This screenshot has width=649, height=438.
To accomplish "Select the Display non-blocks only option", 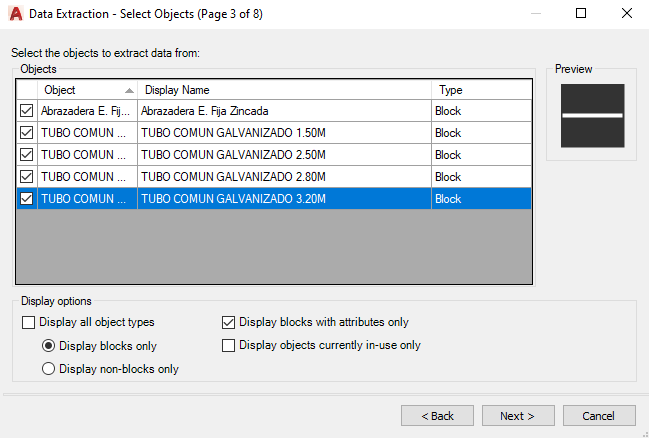I will pyautogui.click(x=49, y=369).
